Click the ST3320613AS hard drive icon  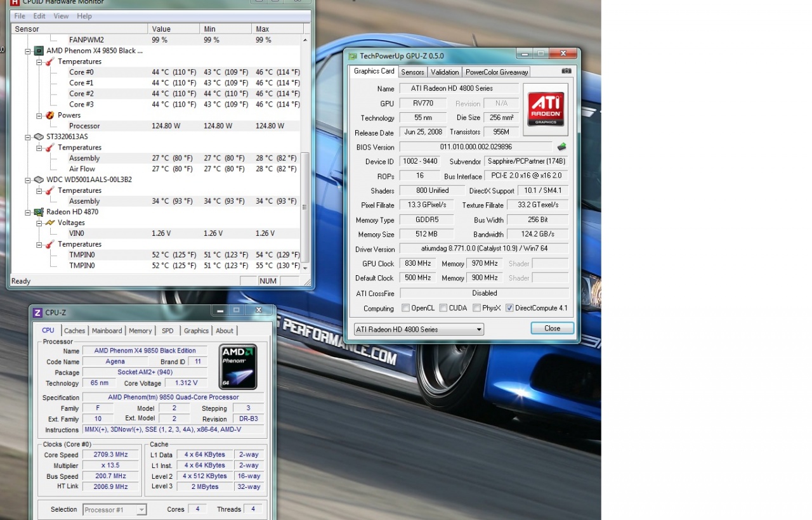[x=39, y=136]
